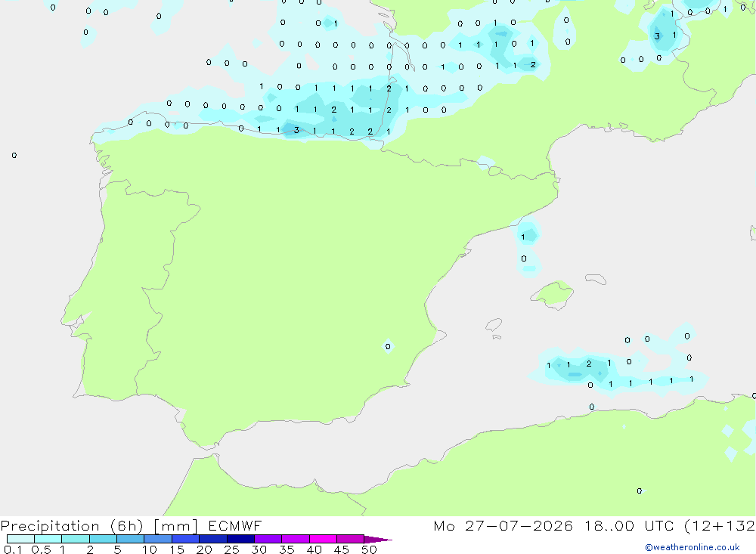756x554 pixels.
Task: Click the 'Precipitation (6h)' title text
Action: click(x=73, y=526)
